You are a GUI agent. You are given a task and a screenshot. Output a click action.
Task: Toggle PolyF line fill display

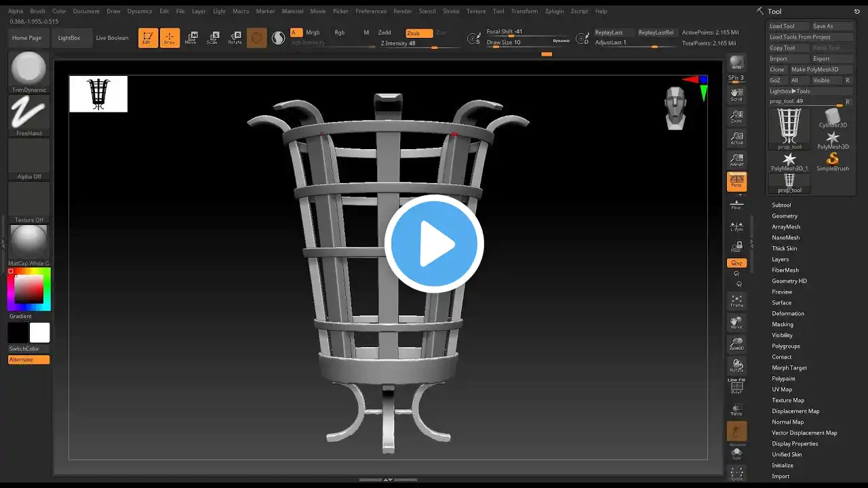coord(736,387)
